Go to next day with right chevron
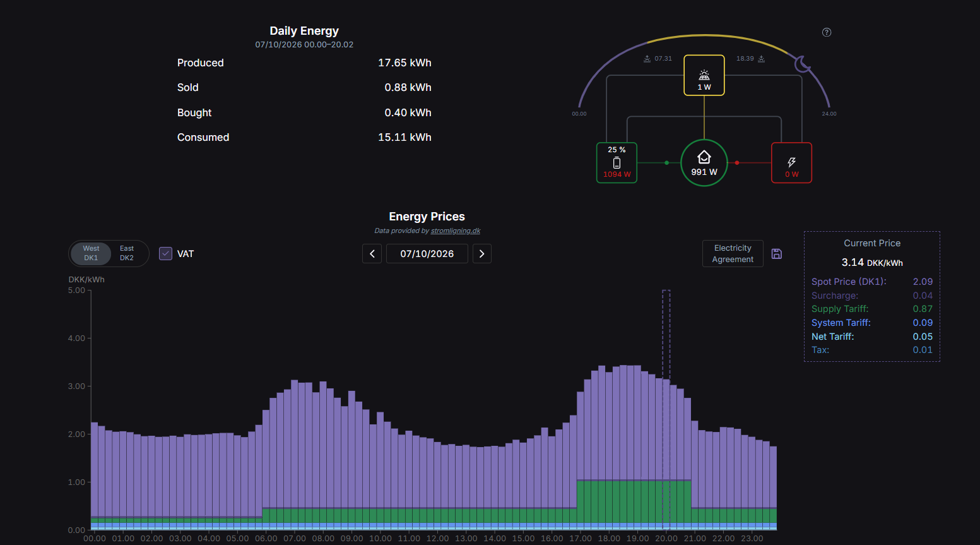This screenshot has height=545, width=980. pos(482,254)
